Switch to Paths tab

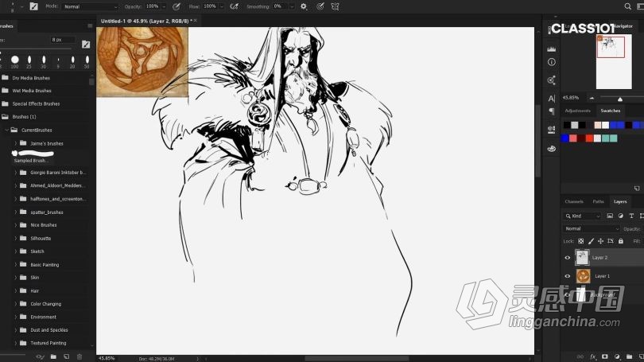pyautogui.click(x=598, y=201)
